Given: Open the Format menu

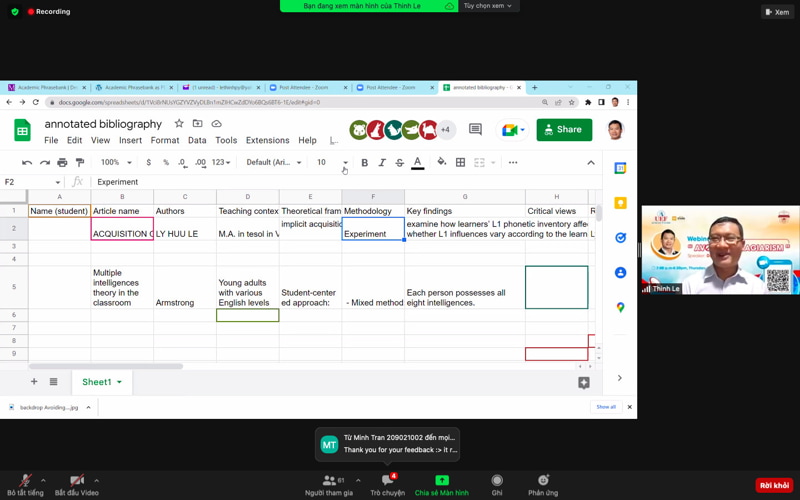Looking at the screenshot, I should (165, 141).
